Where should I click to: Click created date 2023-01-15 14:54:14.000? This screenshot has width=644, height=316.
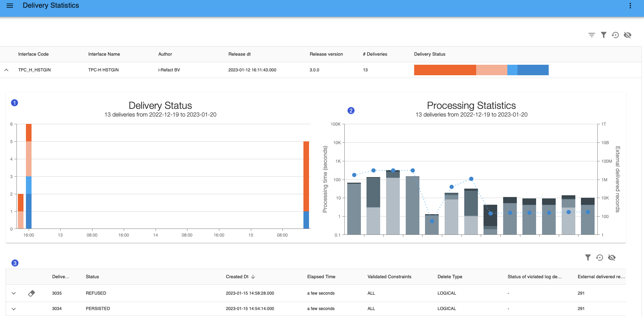[250, 309]
